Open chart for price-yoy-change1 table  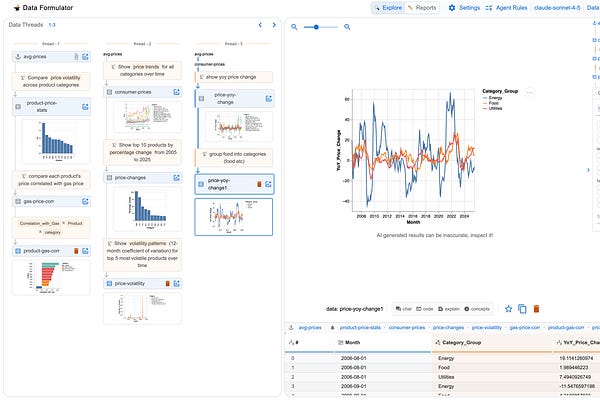(x=268, y=184)
